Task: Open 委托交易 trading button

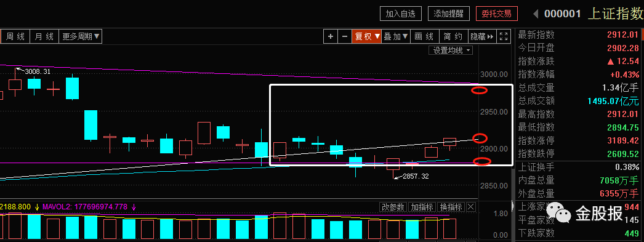Action: tap(497, 14)
